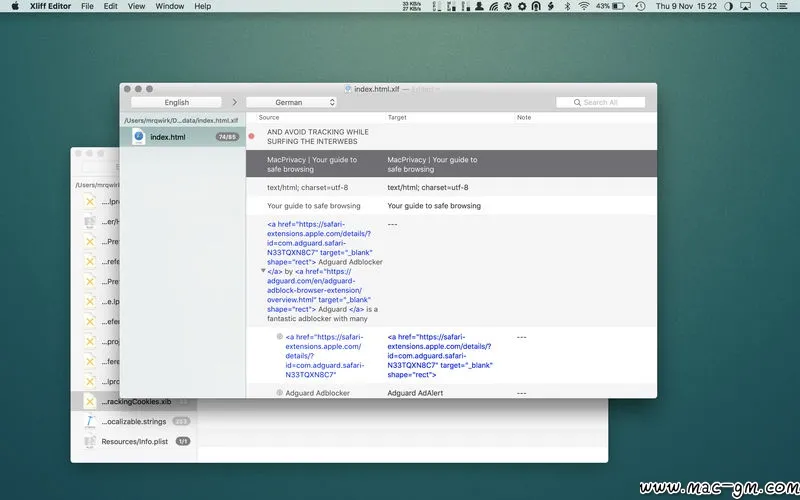
Task: Click the signal waves icon next to user icon
Action: [493, 6]
